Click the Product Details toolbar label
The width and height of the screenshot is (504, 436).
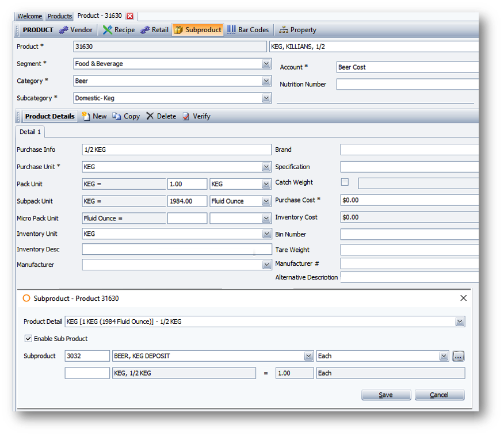coord(50,116)
